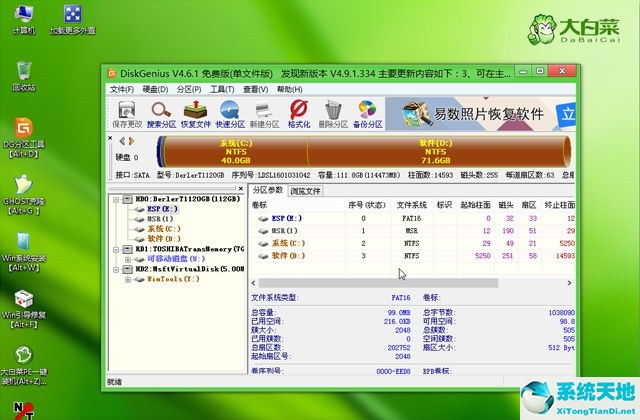Click the Save Changes (保存更改) toolbar icon

pyautogui.click(x=127, y=115)
